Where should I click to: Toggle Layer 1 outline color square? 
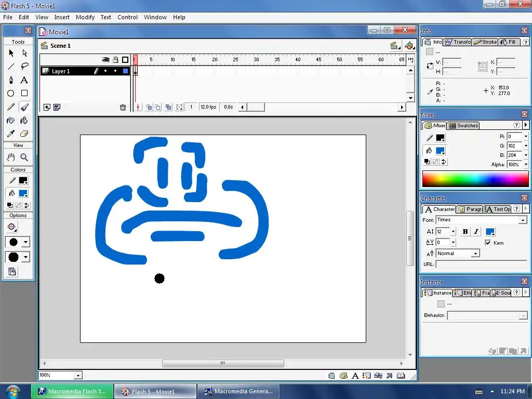(x=126, y=71)
